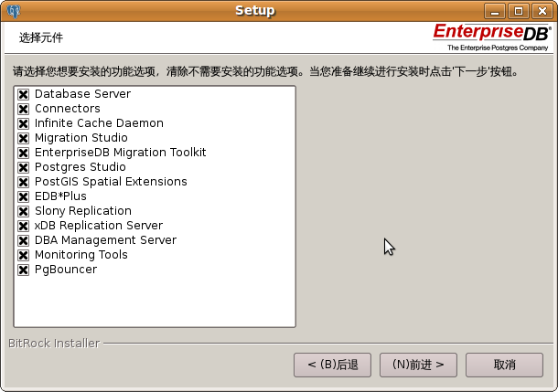Viewport: 558px width, 392px height.
Task: Toggle the EDB*Plus checkbox
Action: 23,196
